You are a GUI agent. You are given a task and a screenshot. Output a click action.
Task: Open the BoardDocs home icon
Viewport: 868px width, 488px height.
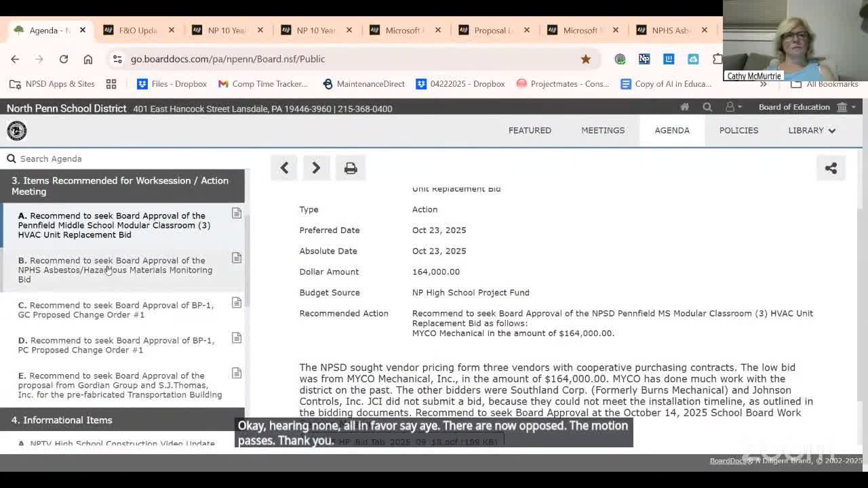tap(685, 107)
